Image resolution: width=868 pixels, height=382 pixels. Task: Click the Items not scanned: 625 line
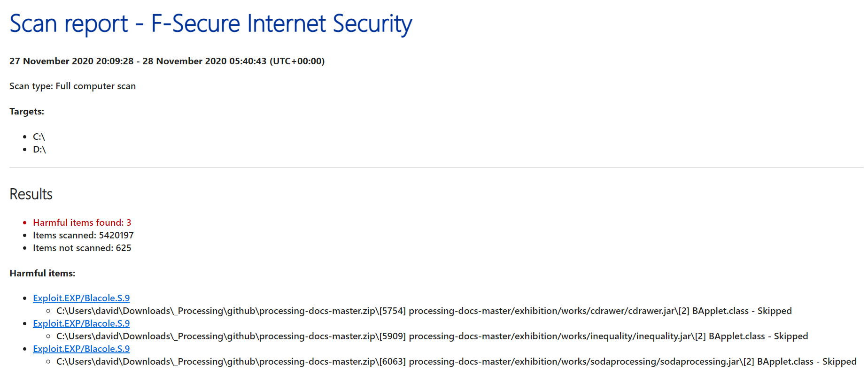(x=82, y=248)
